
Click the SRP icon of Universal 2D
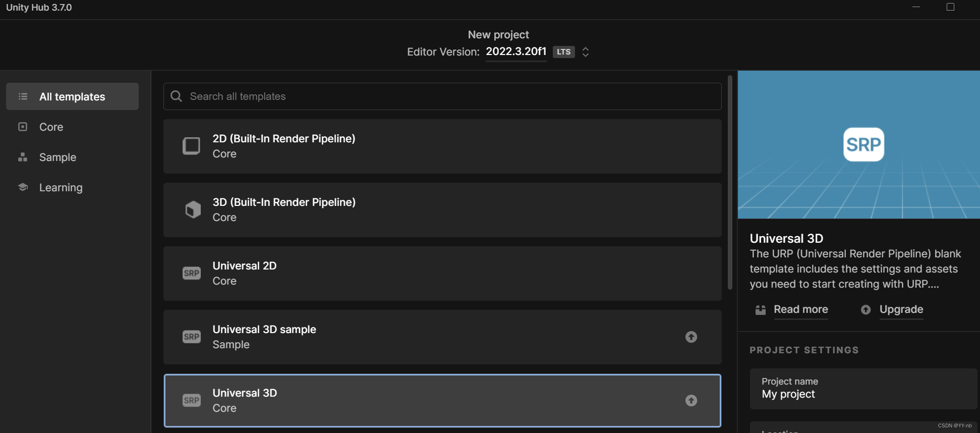pyautogui.click(x=192, y=273)
